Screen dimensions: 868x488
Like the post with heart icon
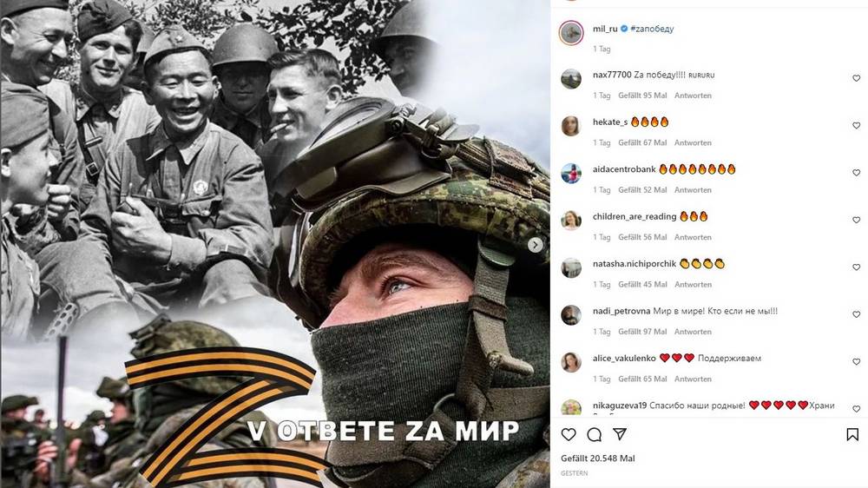click(x=569, y=434)
